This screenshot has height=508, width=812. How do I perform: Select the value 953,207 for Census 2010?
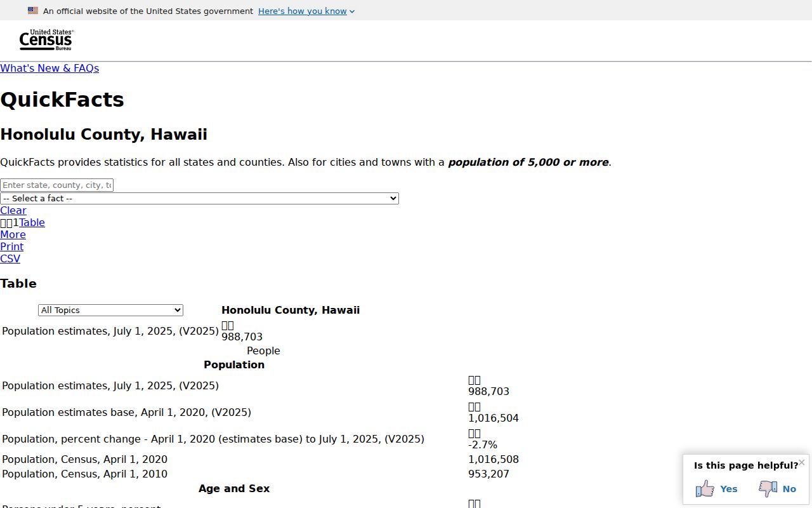pos(488,474)
